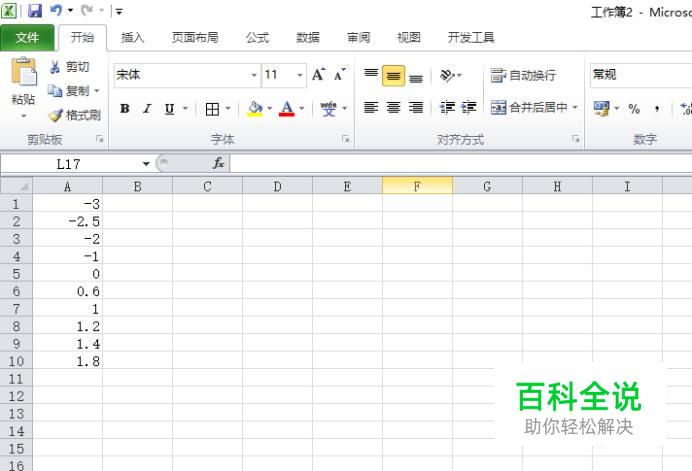Toggle middle vertical align
692x471 pixels.
(393, 75)
